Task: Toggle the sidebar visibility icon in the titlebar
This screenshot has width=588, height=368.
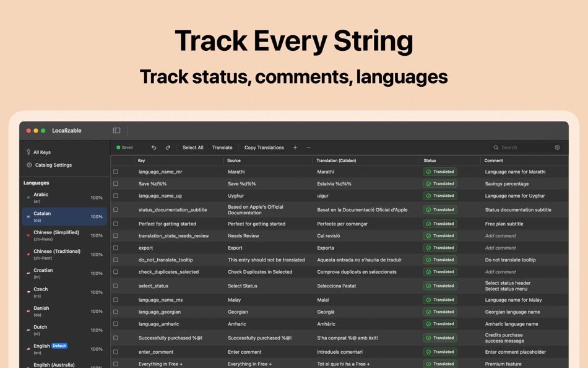Action: click(x=116, y=130)
